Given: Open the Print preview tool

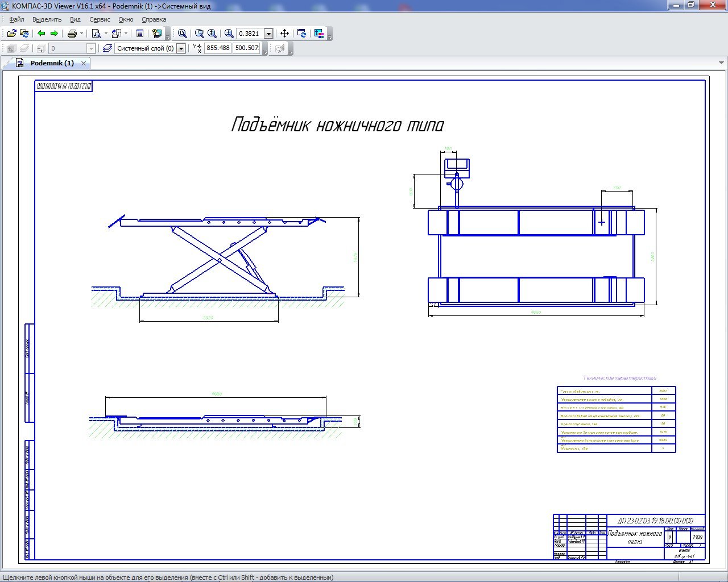Looking at the screenshot, I should click(x=96, y=34).
